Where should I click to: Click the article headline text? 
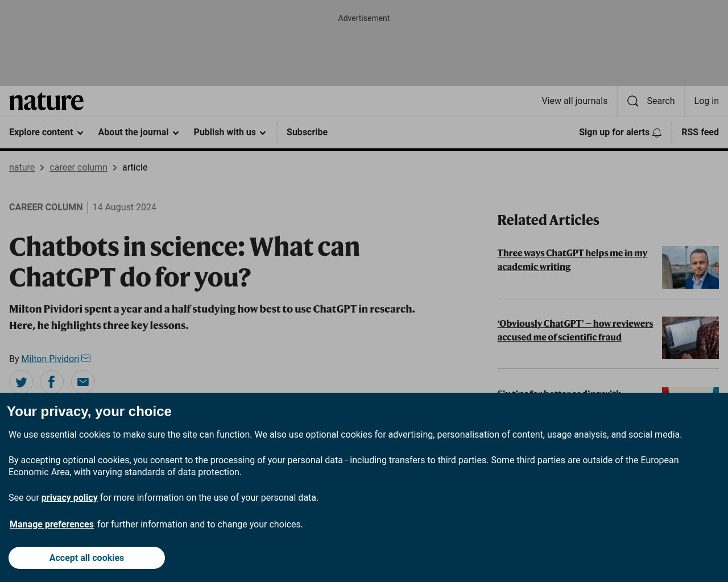184,262
